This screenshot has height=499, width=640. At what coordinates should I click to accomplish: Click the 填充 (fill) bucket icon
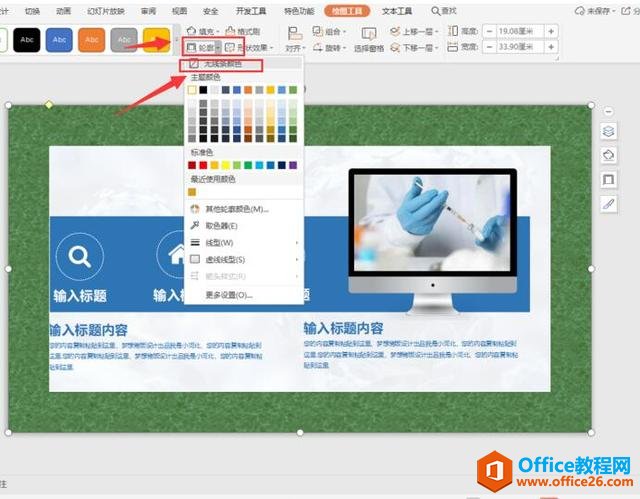tap(191, 31)
